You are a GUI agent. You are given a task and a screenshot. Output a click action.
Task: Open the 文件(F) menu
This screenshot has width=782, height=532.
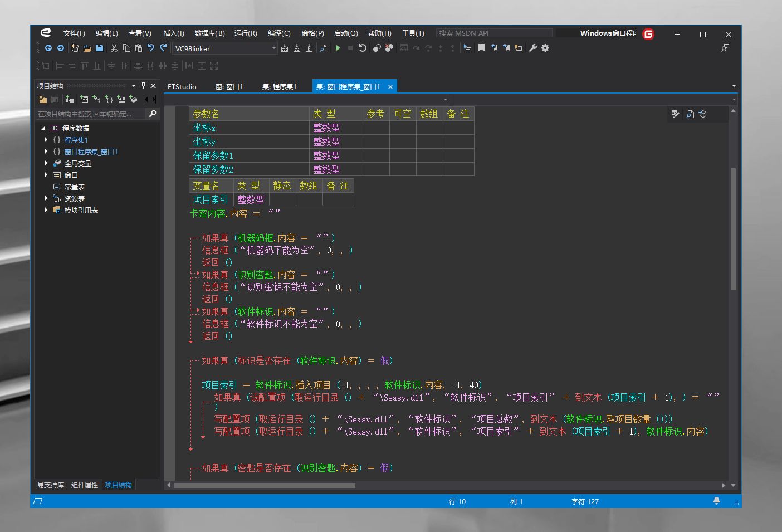74,33
